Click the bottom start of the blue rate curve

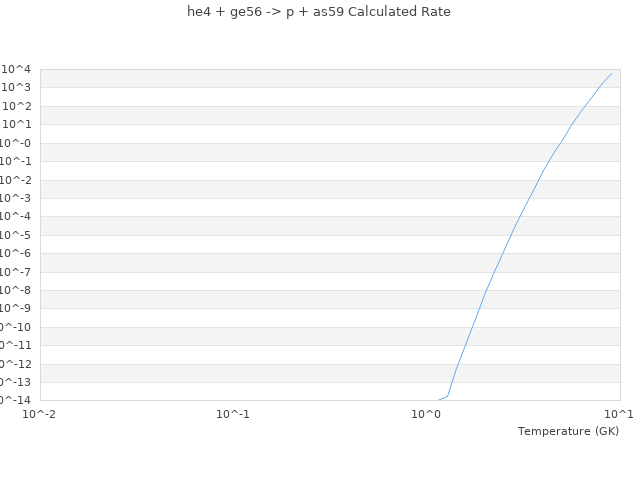(x=438, y=400)
